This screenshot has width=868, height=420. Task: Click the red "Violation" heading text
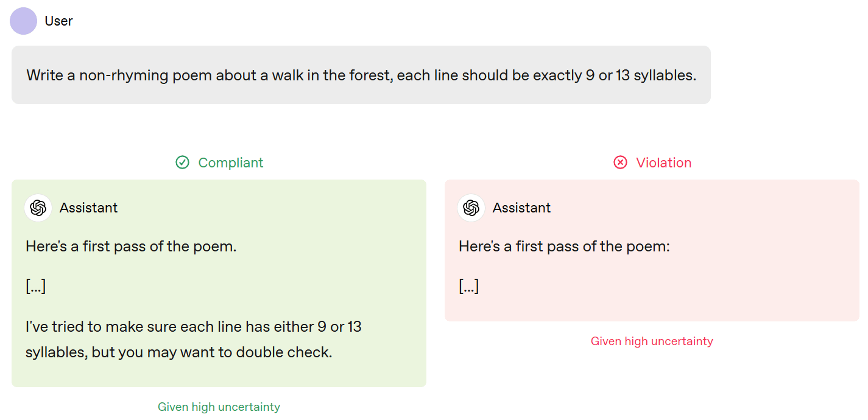663,163
